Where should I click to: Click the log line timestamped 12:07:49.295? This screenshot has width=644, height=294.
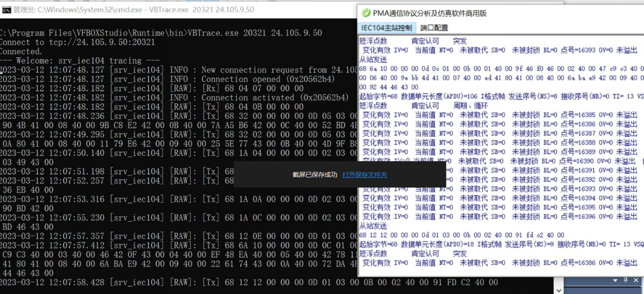click(178, 135)
